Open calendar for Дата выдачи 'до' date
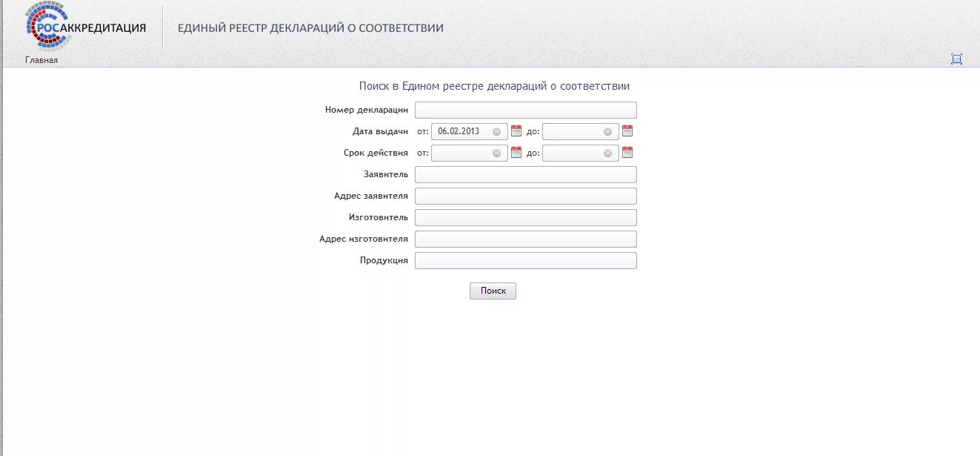Screen dimensions: 980x456 (x=627, y=131)
